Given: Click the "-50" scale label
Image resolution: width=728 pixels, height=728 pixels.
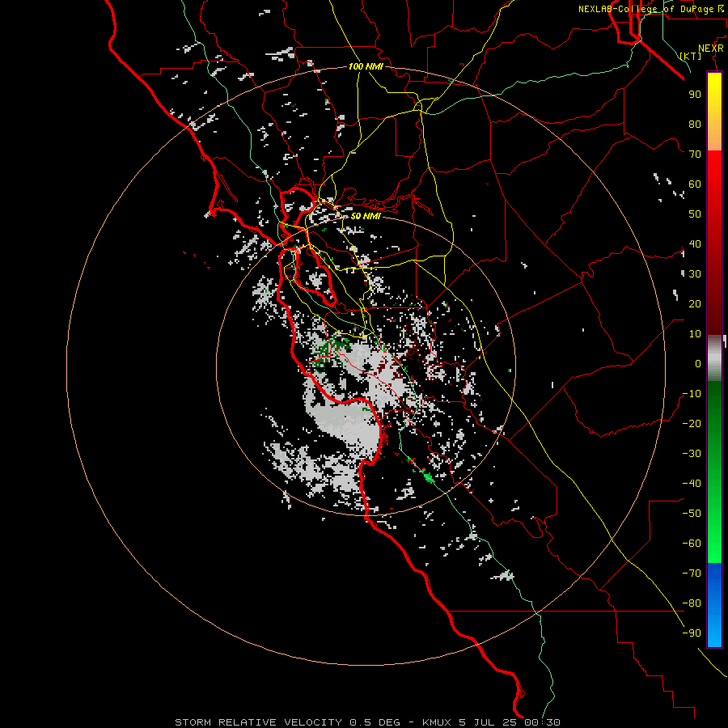Looking at the screenshot, I should click(x=692, y=514).
